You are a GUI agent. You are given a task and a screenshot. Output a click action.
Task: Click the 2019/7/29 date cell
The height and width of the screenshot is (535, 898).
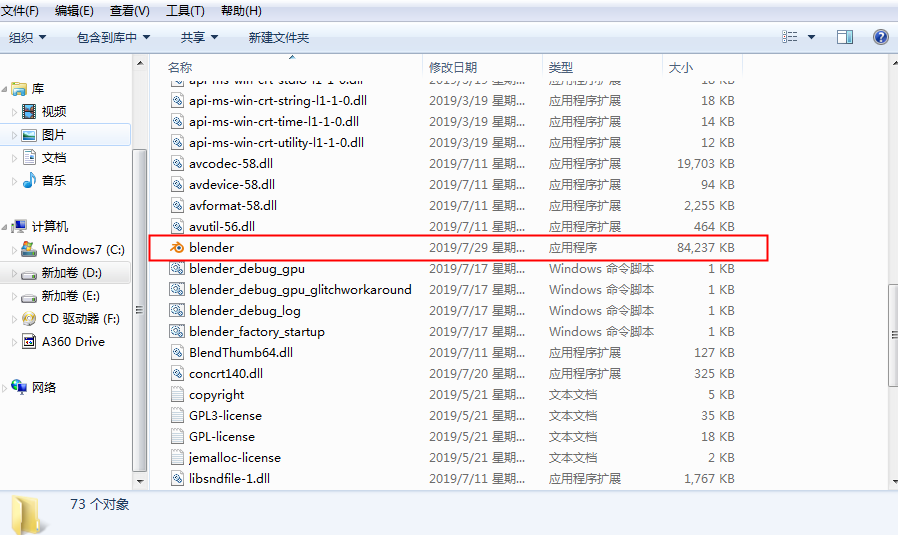(x=476, y=248)
